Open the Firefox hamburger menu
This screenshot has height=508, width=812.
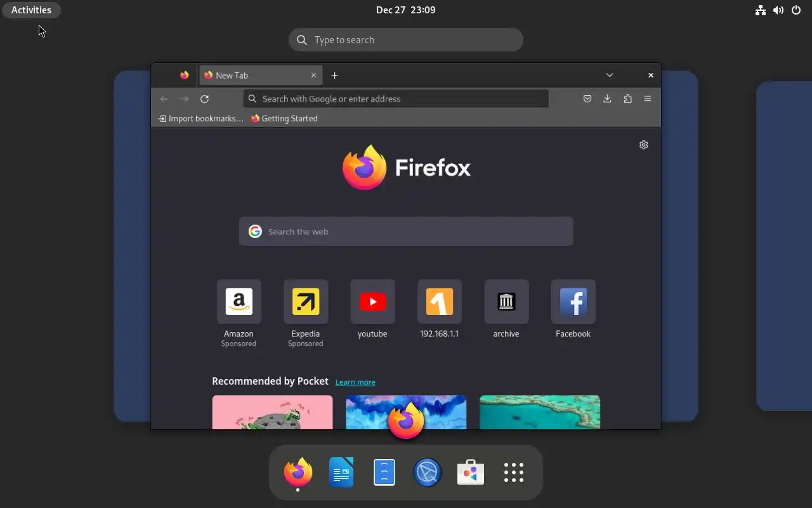(648, 98)
